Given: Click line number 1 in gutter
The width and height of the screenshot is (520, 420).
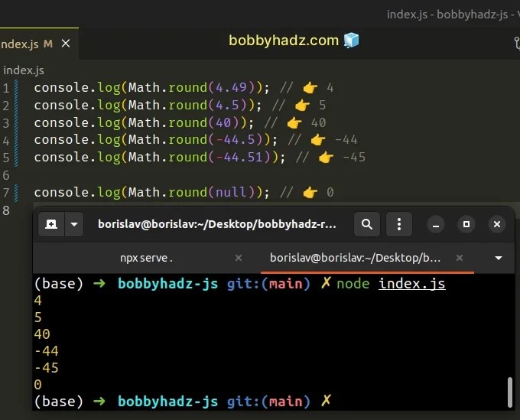Looking at the screenshot, I should (6, 88).
